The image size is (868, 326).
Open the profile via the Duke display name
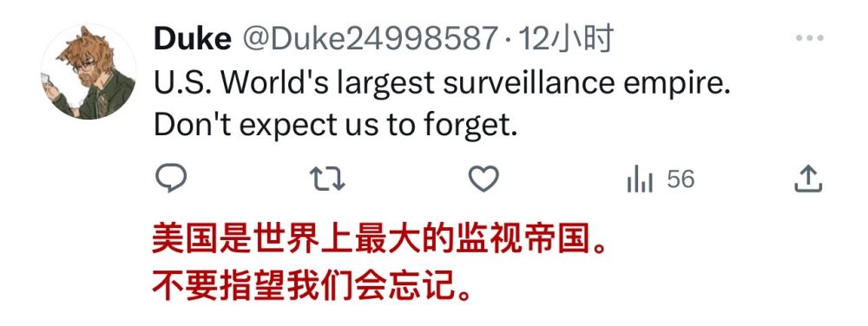click(192, 39)
